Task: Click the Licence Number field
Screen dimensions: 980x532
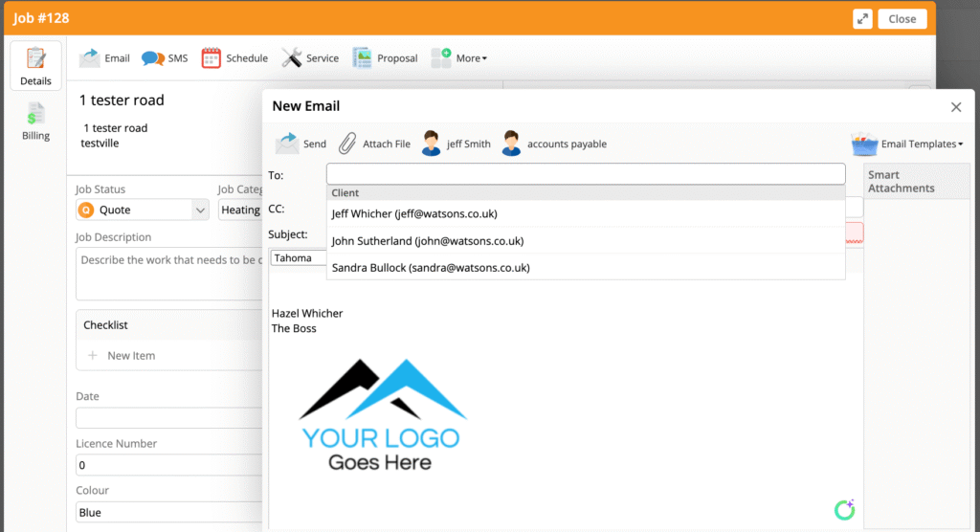Action: 168,465
